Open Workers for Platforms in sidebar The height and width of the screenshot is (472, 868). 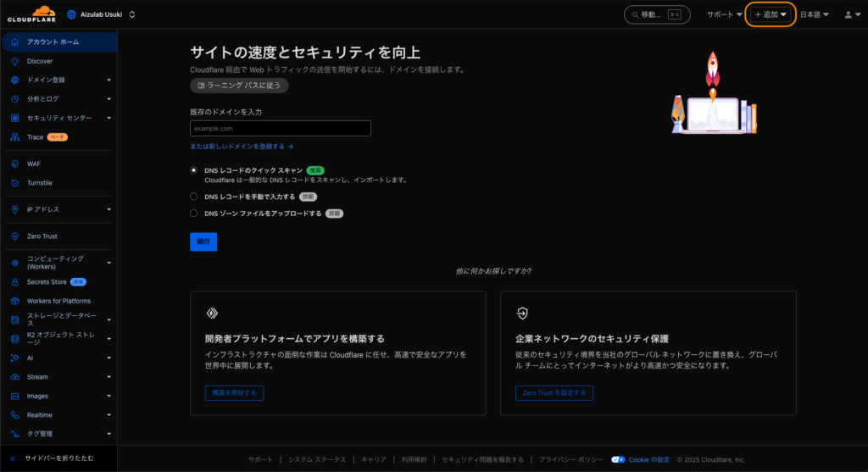click(58, 301)
